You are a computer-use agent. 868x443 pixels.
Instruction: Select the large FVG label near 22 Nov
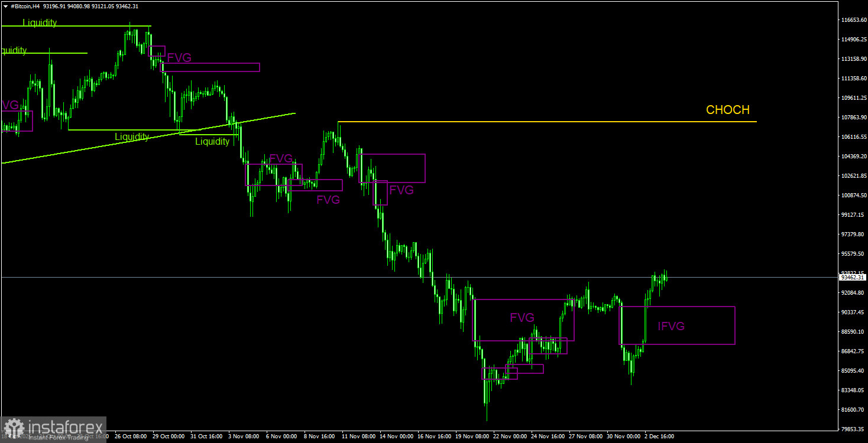click(x=522, y=318)
